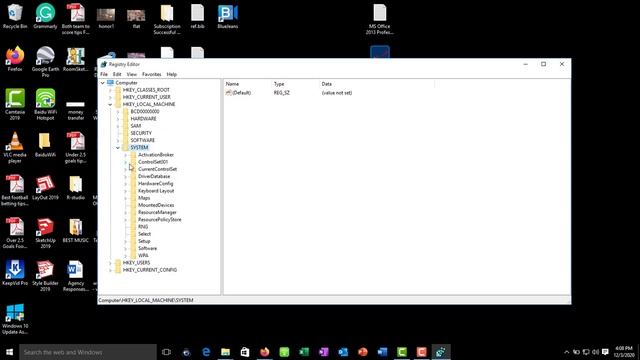Select the BCD00000000 registry key

(145, 111)
